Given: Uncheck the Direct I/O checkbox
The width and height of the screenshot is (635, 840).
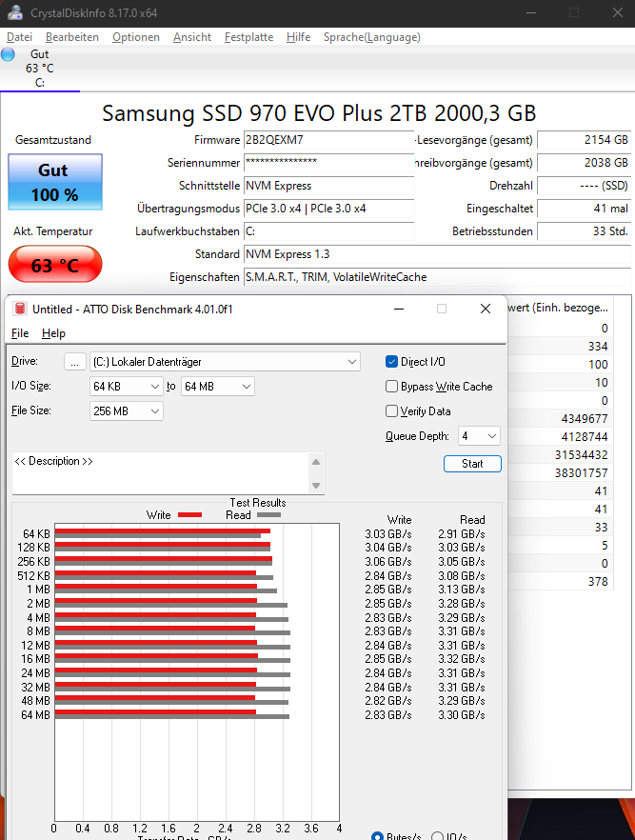Looking at the screenshot, I should tap(392, 362).
